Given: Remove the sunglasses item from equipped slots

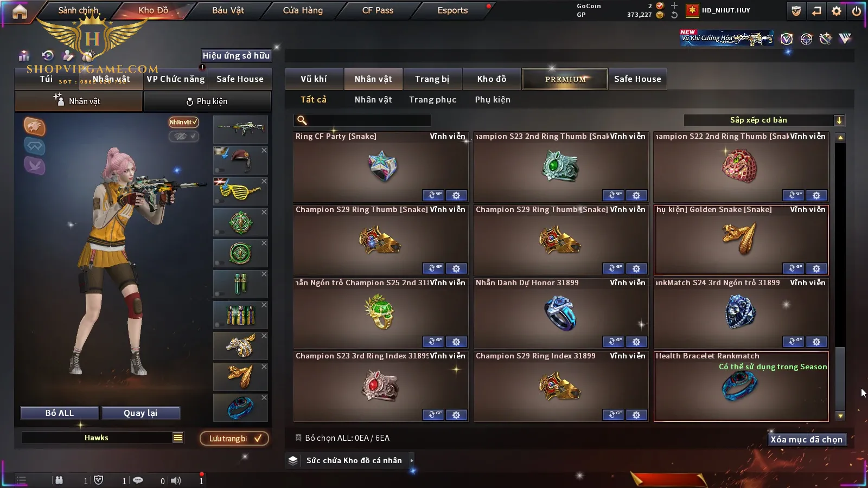Looking at the screenshot, I should point(264,181).
